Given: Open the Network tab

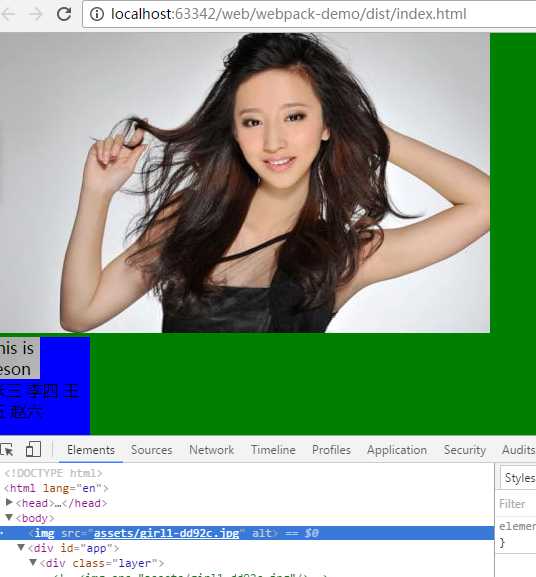Looking at the screenshot, I should [x=212, y=450].
